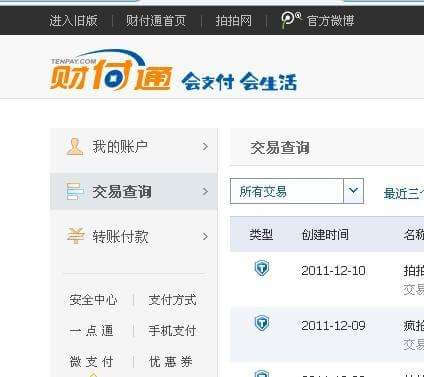Open 微支付 link
The height and width of the screenshot is (377, 424).
91,361
